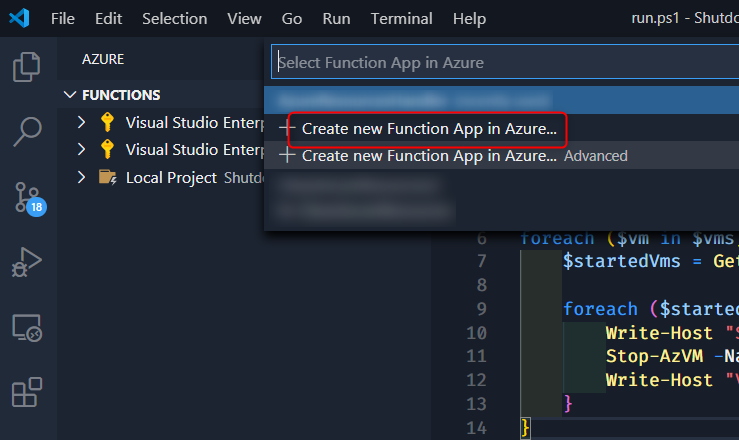
Task: Open Source Control with 18 changes
Action: tap(27, 196)
